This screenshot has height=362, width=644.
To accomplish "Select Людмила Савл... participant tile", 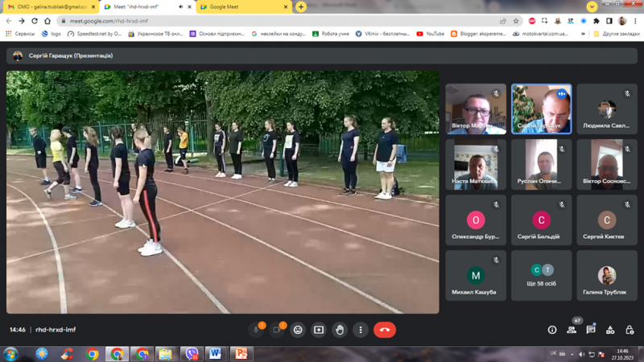I will click(607, 109).
